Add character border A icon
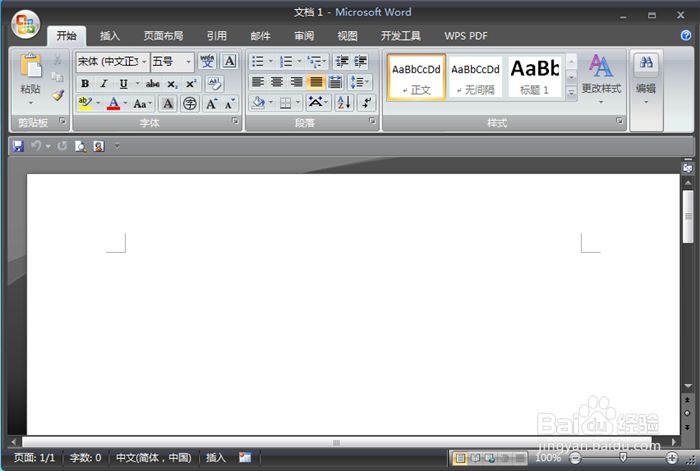The width and height of the screenshot is (700, 471). pos(229,61)
